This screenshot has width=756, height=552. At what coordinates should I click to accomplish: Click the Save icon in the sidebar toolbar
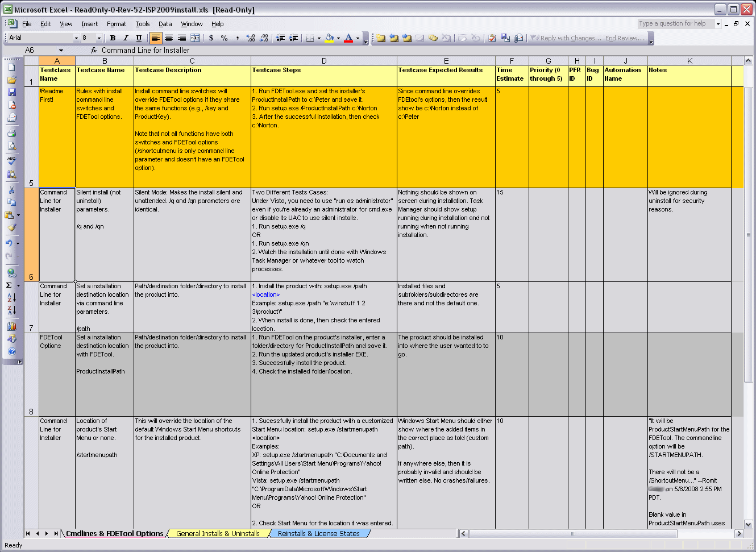[x=12, y=93]
